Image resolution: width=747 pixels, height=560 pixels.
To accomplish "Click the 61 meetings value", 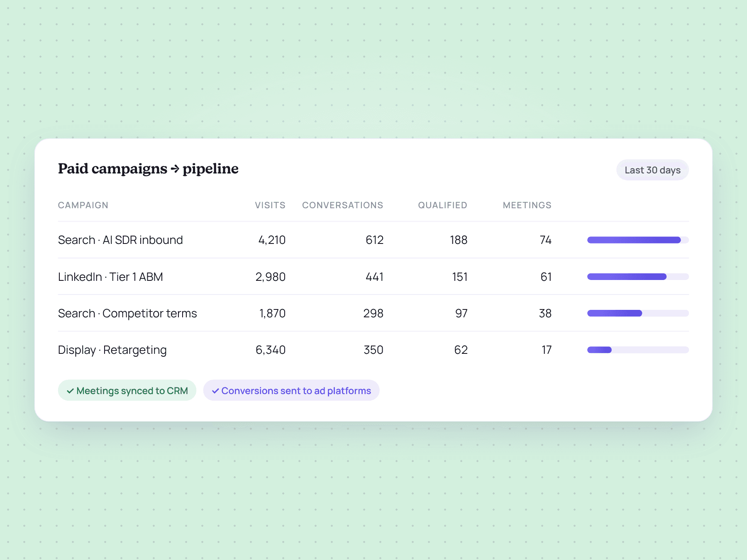I will 546,277.
